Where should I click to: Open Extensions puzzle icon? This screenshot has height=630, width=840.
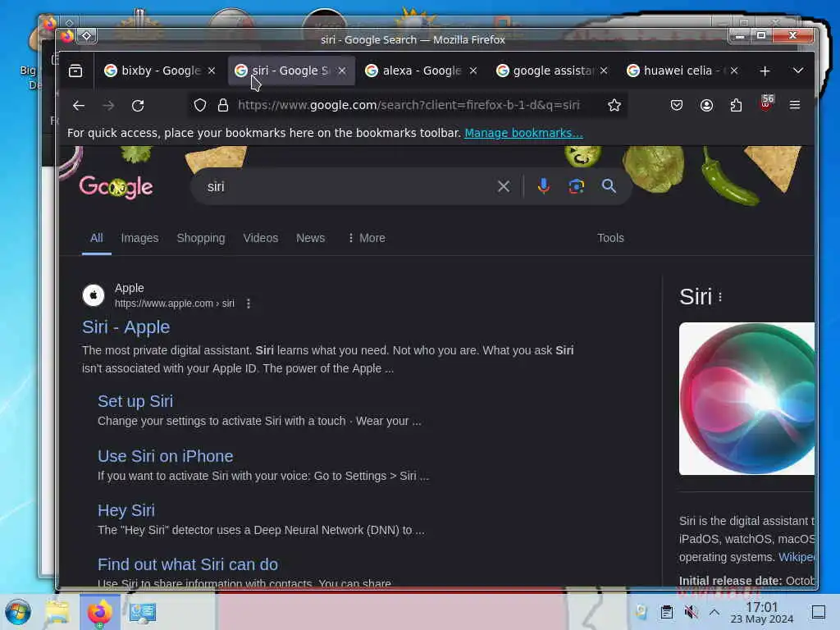click(x=736, y=105)
